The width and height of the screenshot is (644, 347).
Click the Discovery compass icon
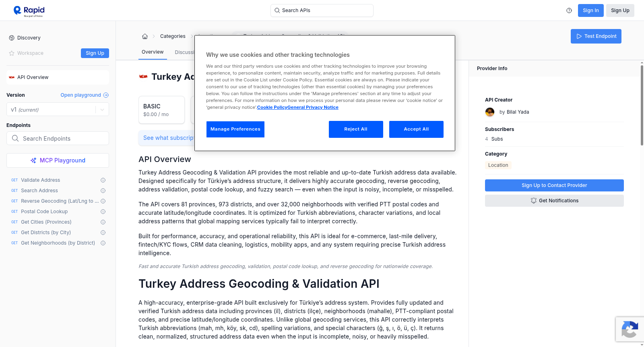tap(12, 38)
